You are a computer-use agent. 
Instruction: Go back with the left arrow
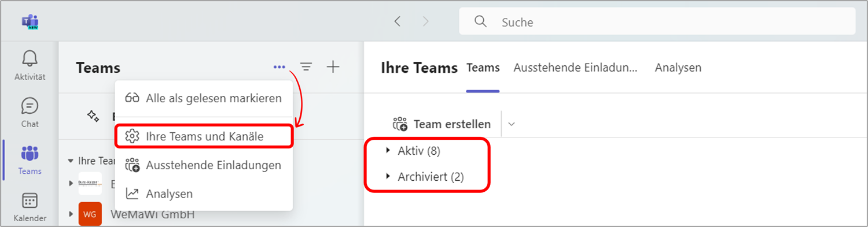(397, 21)
